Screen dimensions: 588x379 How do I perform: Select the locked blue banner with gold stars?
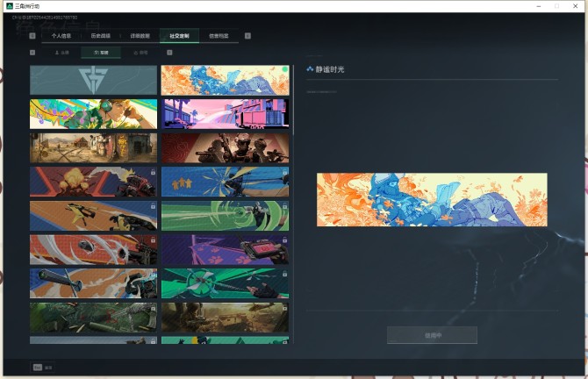click(225, 182)
